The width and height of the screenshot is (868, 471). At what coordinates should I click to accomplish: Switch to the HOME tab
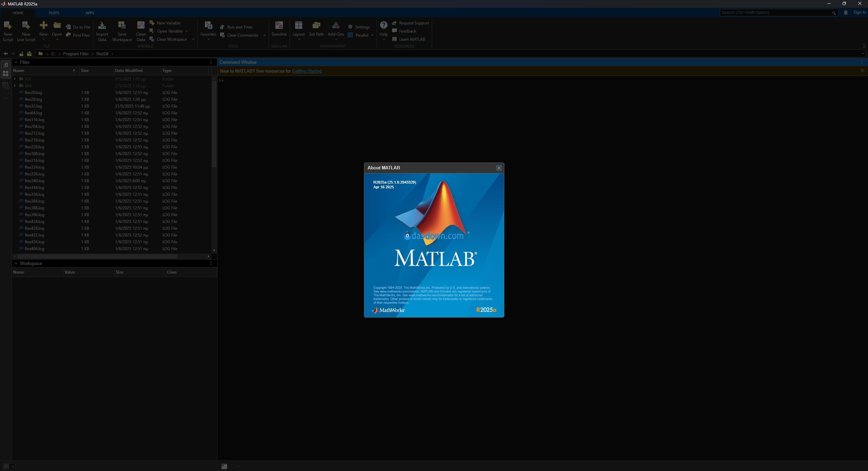click(x=18, y=13)
